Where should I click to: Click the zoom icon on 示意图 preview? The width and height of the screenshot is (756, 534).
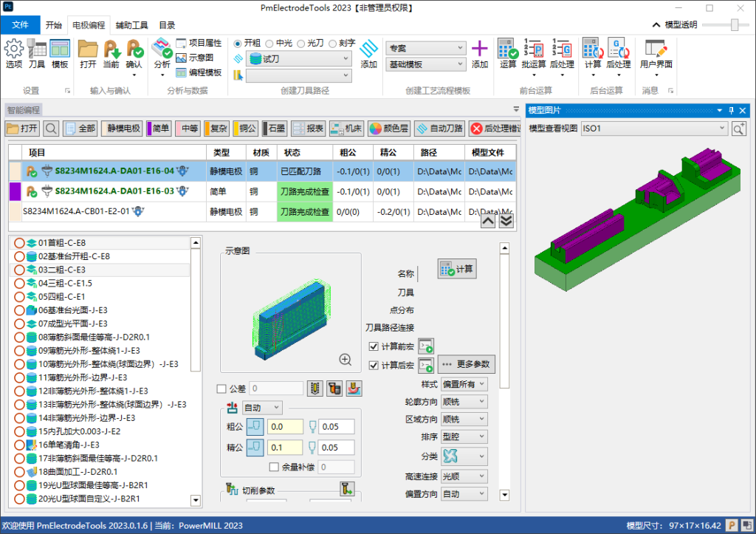(x=346, y=360)
